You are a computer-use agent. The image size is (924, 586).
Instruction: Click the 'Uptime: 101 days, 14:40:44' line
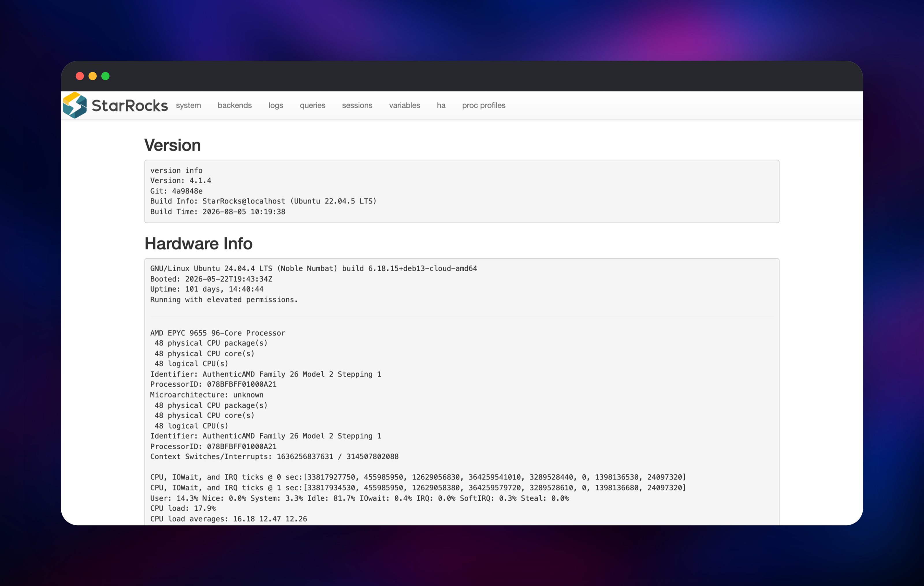click(207, 289)
